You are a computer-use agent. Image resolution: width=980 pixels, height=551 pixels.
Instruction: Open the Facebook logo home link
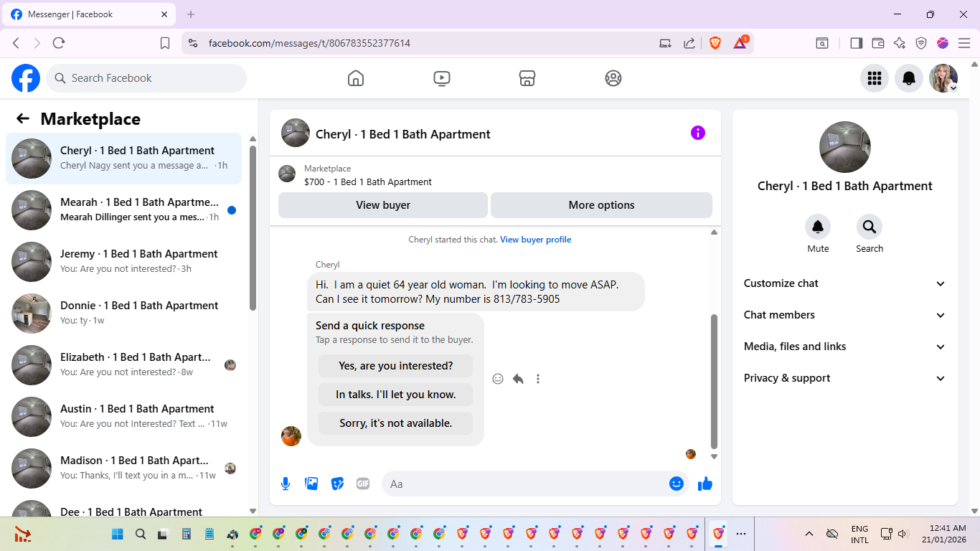click(x=26, y=78)
